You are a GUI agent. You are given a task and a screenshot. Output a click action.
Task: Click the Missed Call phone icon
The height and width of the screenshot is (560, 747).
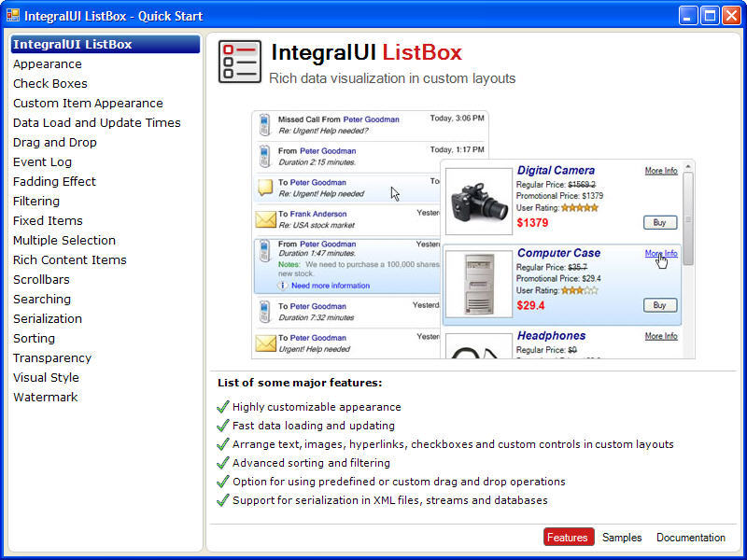[264, 125]
